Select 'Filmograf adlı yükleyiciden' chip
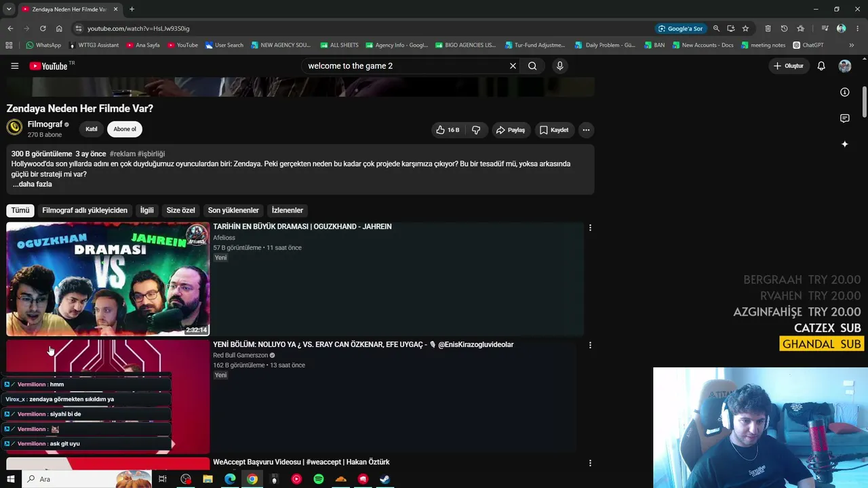This screenshot has width=868, height=488. coord(85,211)
